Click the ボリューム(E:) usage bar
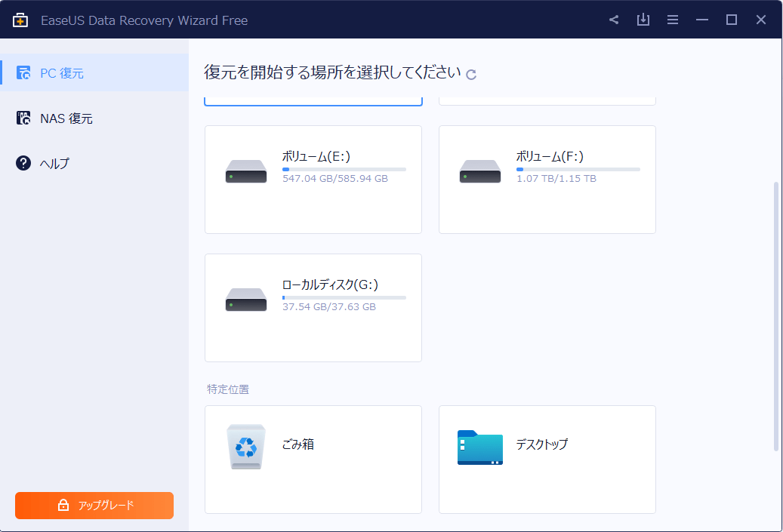 point(344,169)
